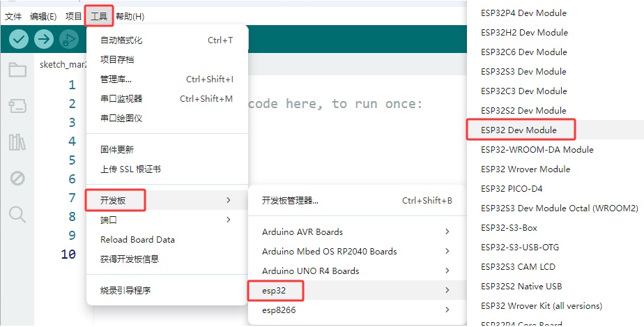Select ESP32S2 Native USB board
The image size is (644, 327).
[x=555, y=287]
